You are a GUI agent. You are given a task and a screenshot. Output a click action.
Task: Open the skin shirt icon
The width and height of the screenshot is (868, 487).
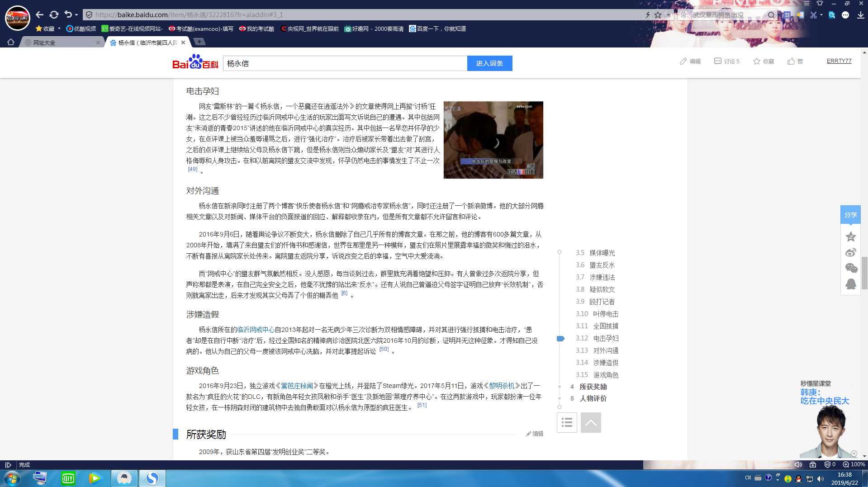tap(820, 3)
